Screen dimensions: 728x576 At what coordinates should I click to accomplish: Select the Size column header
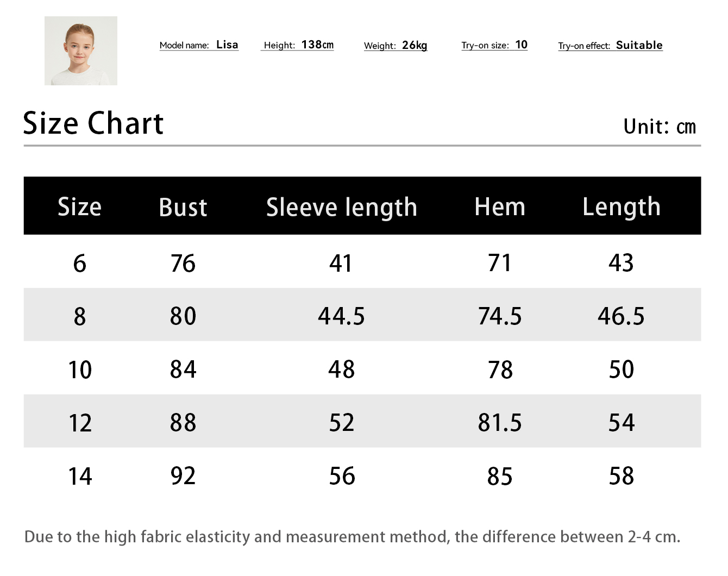click(79, 207)
